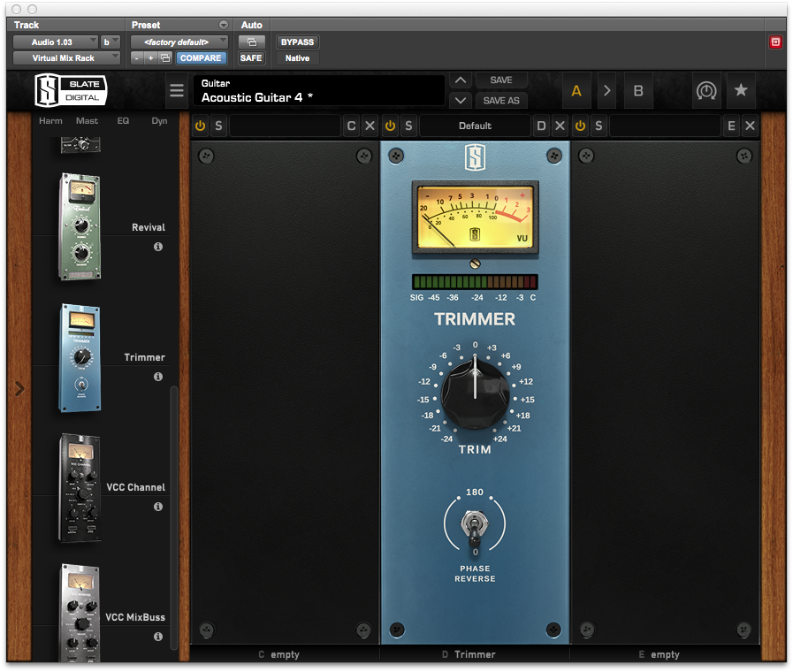Expand the left sidebar collapse arrow
The height and width of the screenshot is (672, 793).
click(19, 388)
